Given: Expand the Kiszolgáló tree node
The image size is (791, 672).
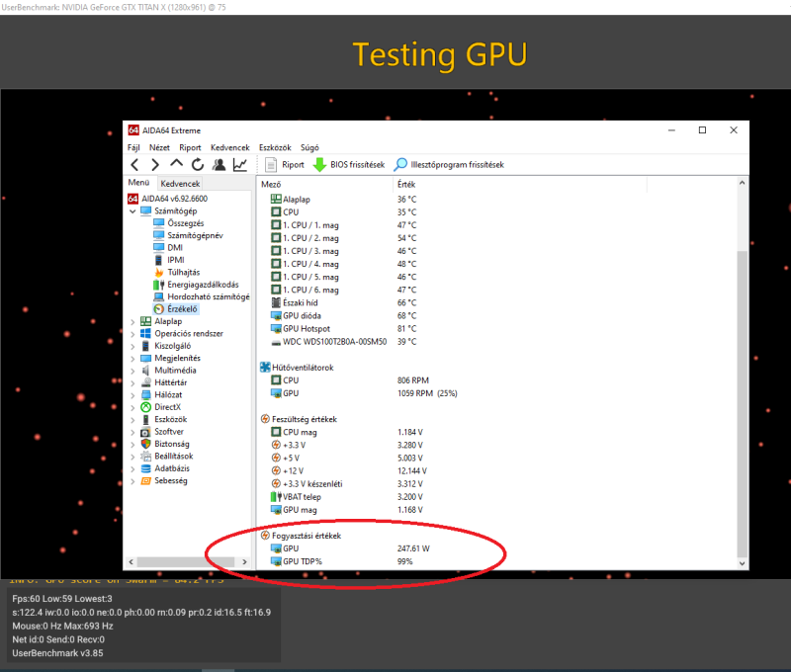Looking at the screenshot, I should tap(132, 346).
